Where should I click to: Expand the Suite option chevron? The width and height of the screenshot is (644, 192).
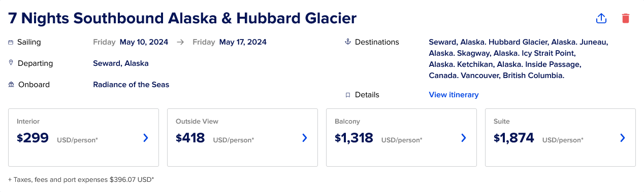pos(623,138)
